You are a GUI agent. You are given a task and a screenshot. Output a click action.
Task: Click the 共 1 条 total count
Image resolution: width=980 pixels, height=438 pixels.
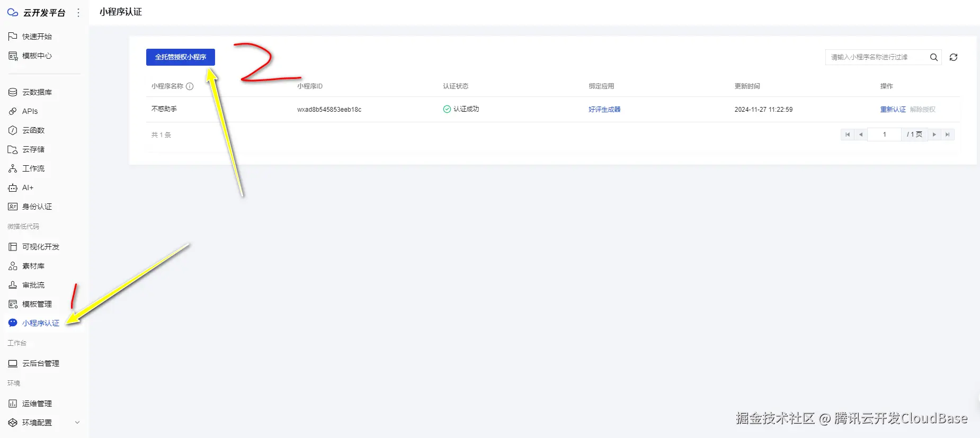(x=161, y=135)
